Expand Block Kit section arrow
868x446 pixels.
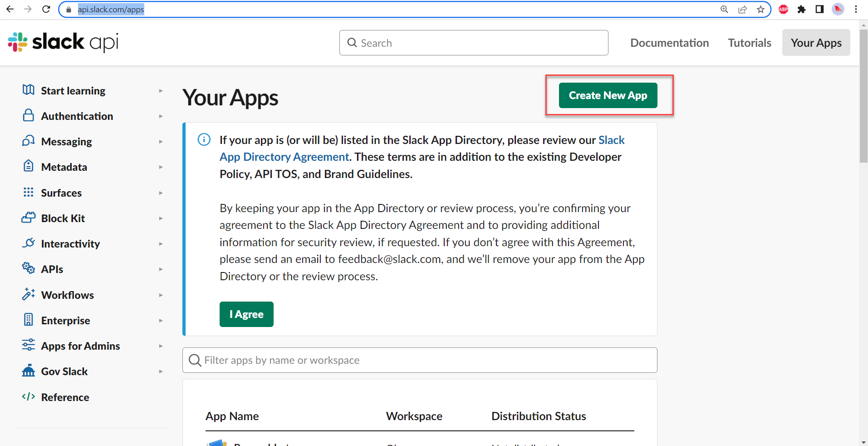(x=161, y=218)
